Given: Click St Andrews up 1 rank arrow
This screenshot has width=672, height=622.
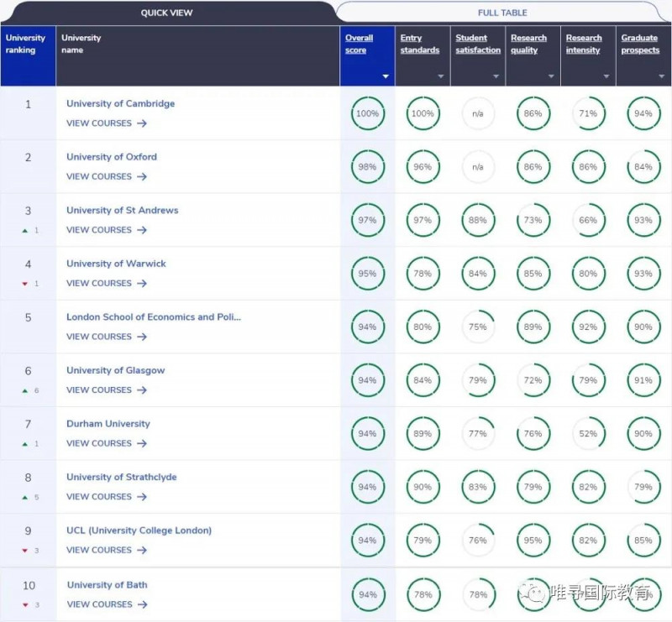Looking at the screenshot, I should [25, 231].
